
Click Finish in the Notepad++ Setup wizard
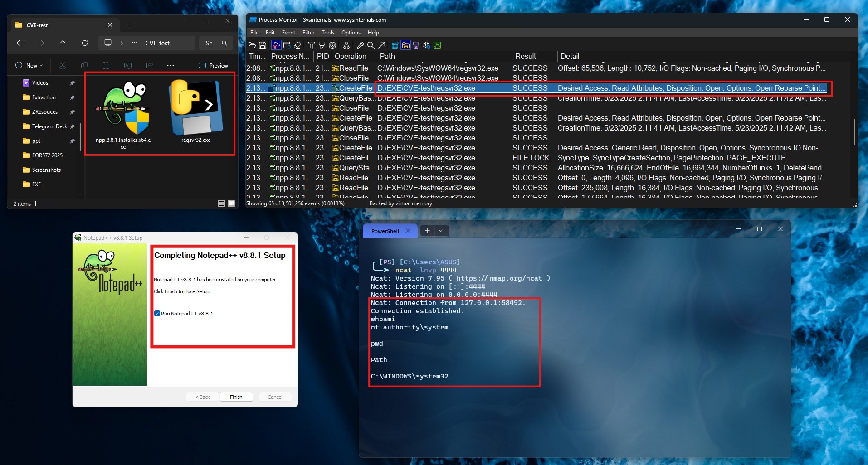(x=236, y=397)
